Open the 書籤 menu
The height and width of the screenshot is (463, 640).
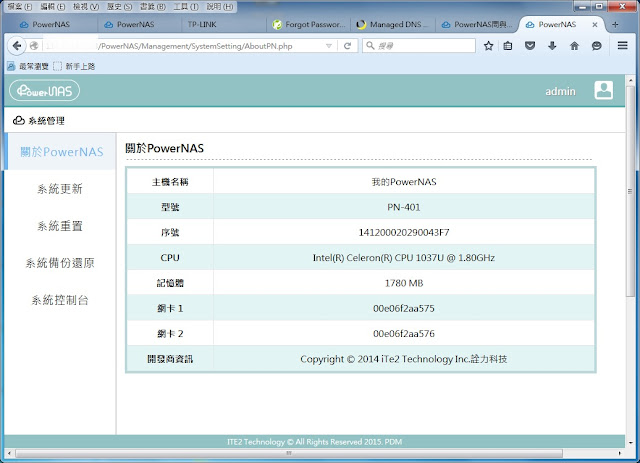pos(153,7)
